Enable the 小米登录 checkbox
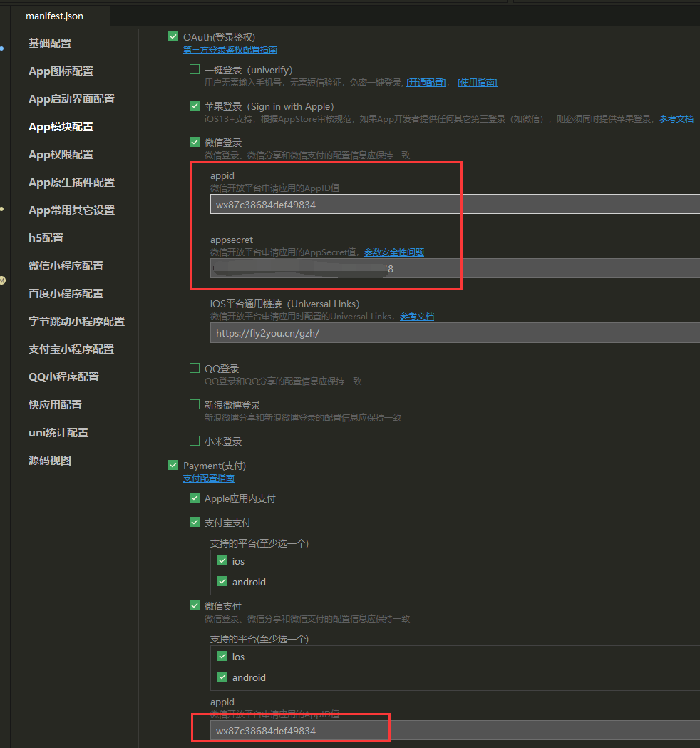The height and width of the screenshot is (748, 700). [195, 441]
